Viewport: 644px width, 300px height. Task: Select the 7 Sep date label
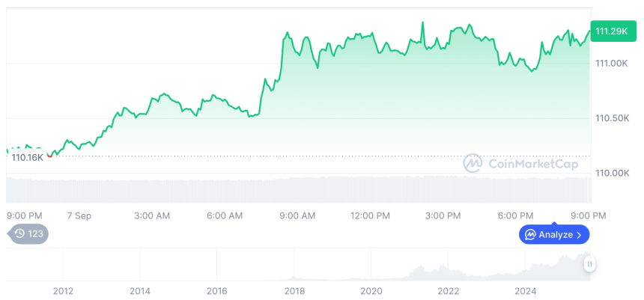click(x=79, y=215)
